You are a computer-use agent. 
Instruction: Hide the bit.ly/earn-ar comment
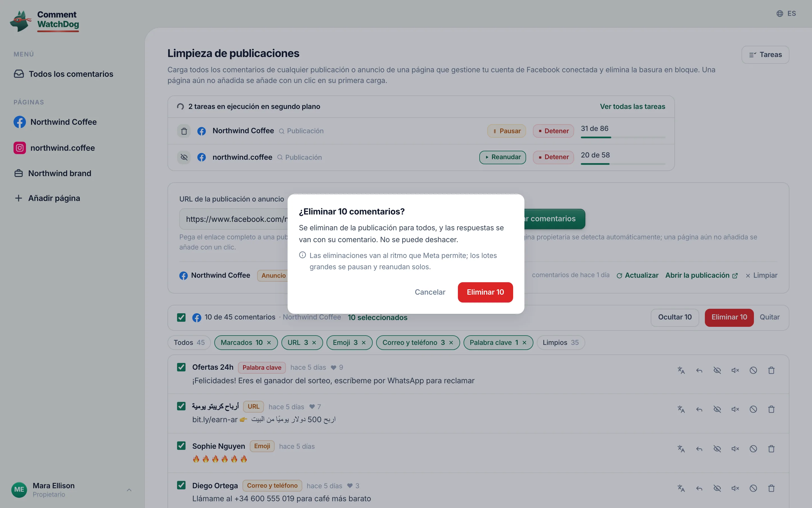(x=717, y=409)
